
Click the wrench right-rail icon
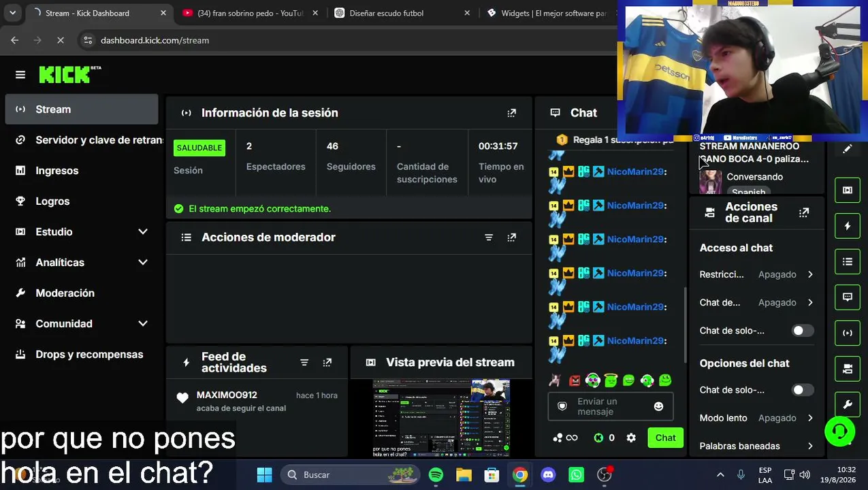click(848, 404)
